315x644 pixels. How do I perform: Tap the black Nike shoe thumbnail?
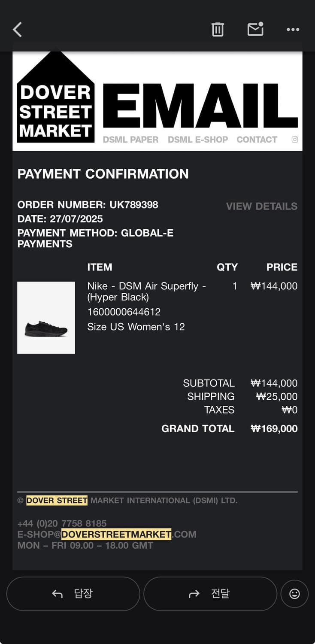point(46,318)
